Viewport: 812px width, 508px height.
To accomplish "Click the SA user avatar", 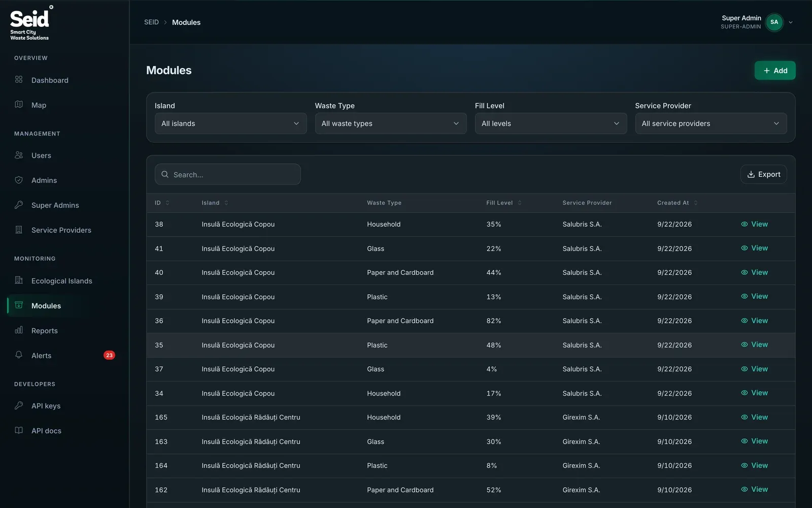I will (x=774, y=22).
